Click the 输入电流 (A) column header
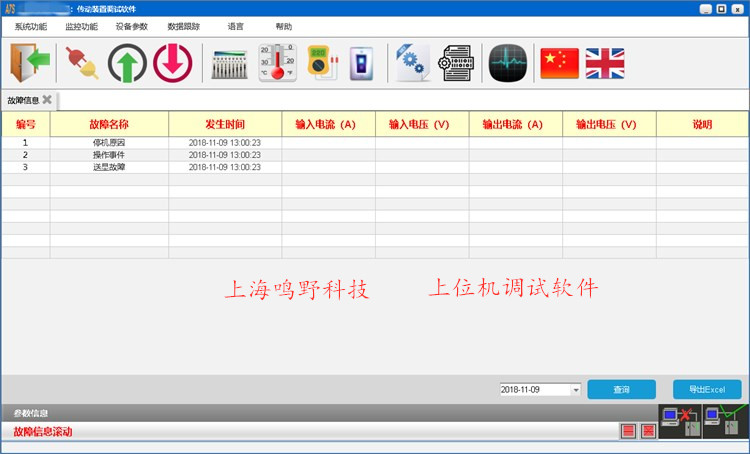 tap(328, 124)
